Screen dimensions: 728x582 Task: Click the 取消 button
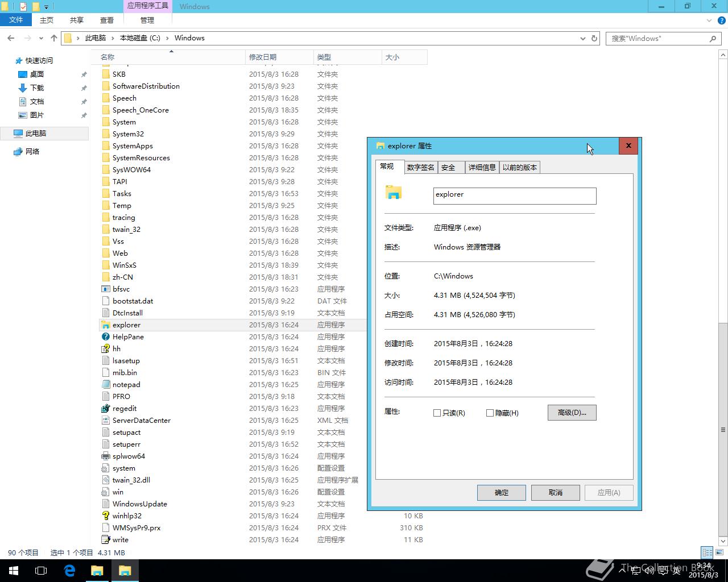click(556, 493)
